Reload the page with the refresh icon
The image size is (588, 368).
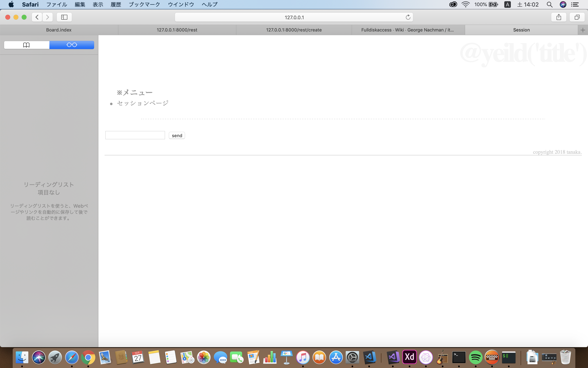click(408, 17)
